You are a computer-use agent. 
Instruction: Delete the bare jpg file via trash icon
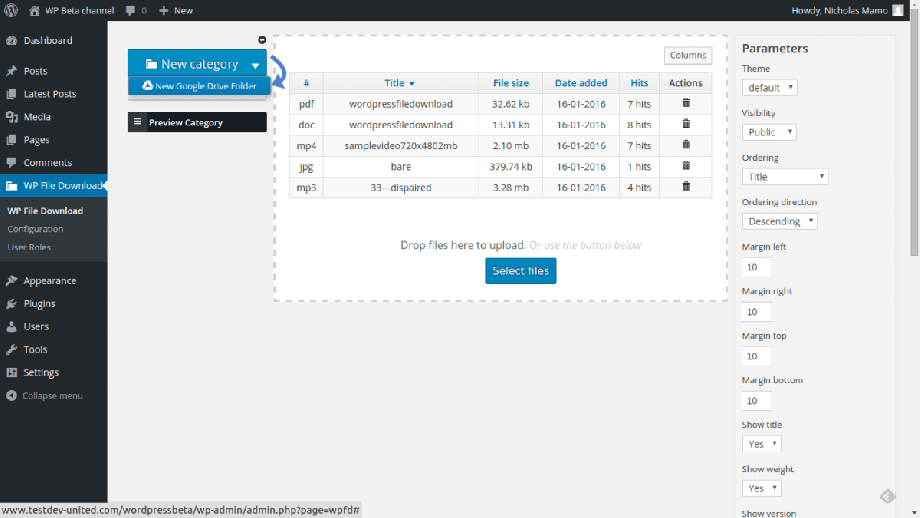click(x=686, y=166)
